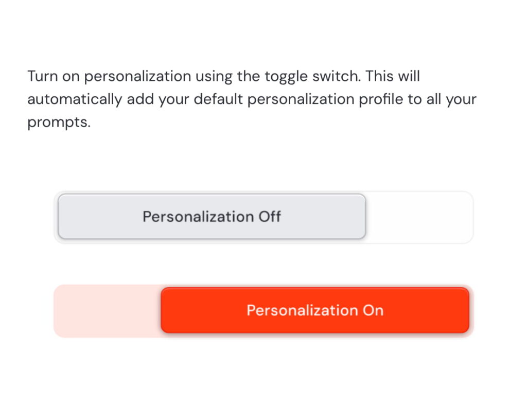The width and height of the screenshot is (527, 420).
Task: Click the word 'On' on the red switch
Action: [x=373, y=310]
